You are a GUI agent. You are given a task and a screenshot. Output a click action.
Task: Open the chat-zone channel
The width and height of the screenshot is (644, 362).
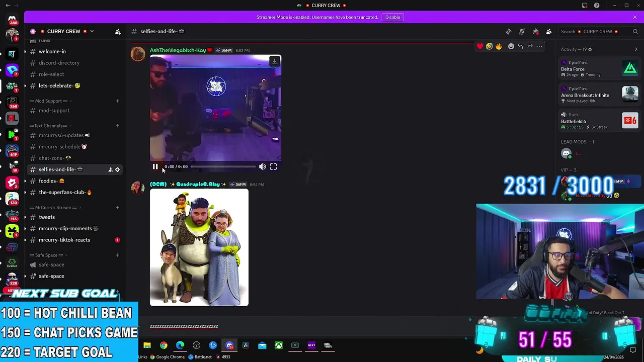(x=75, y=158)
